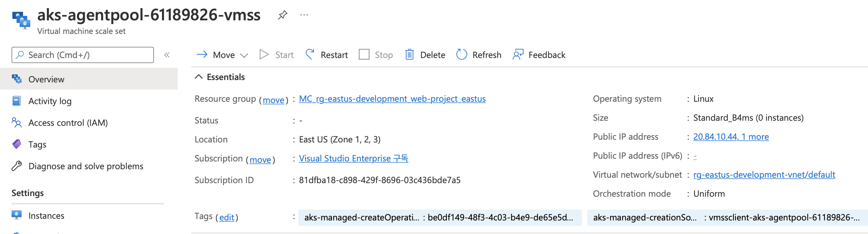Viewport: 868px width, 234px height.
Task: Refresh the overview page
Action: 487,55
